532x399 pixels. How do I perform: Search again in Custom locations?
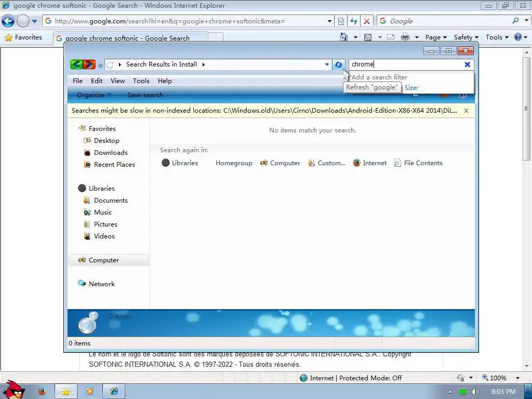[327, 163]
